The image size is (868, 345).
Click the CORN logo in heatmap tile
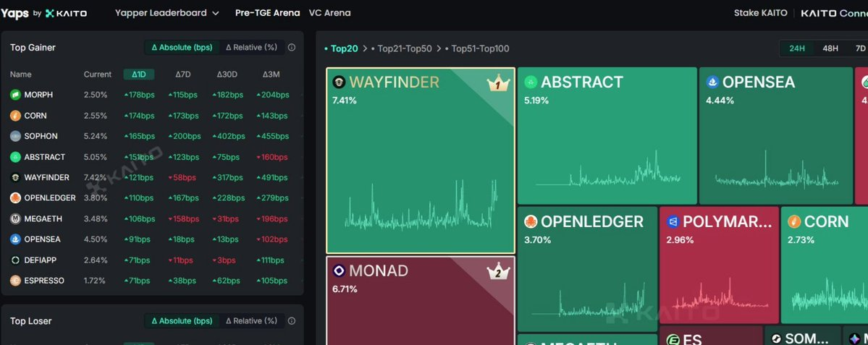click(794, 222)
